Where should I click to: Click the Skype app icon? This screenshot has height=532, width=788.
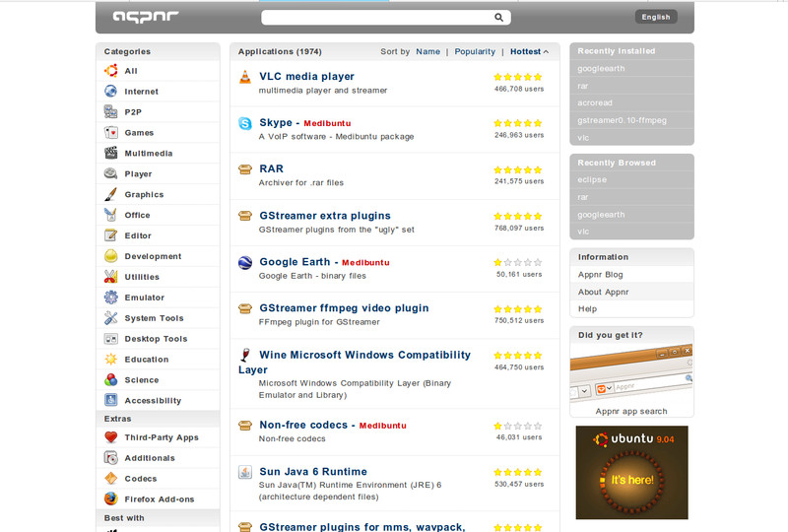(244, 123)
